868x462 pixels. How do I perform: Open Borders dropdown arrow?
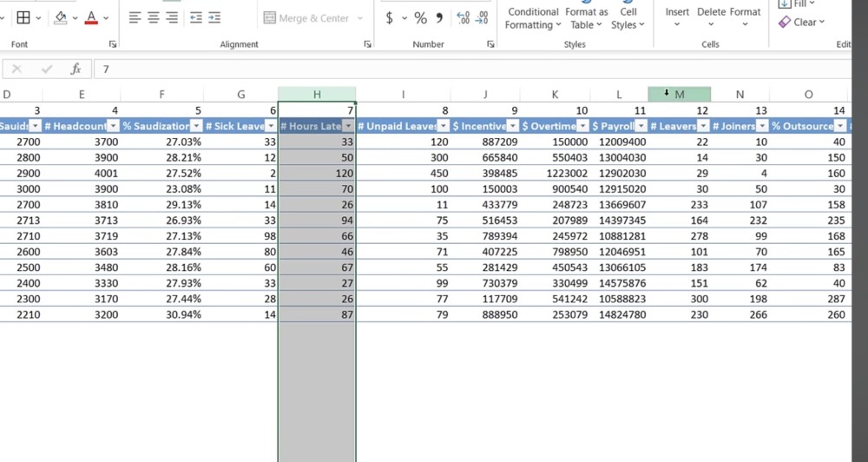(38, 18)
